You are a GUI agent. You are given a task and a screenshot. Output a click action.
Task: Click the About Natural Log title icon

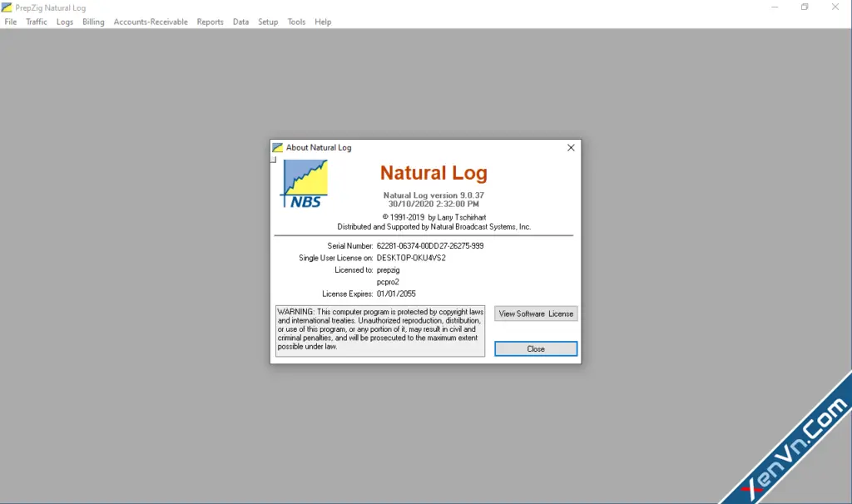coord(278,148)
